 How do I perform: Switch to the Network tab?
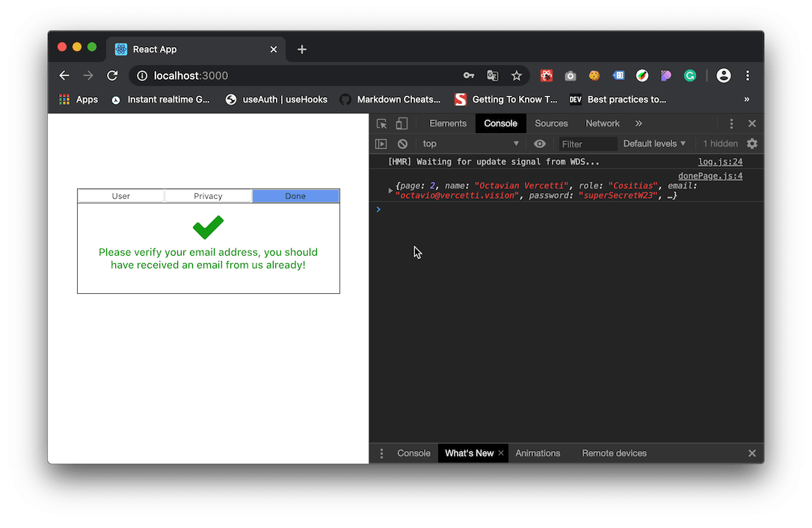[x=602, y=123]
